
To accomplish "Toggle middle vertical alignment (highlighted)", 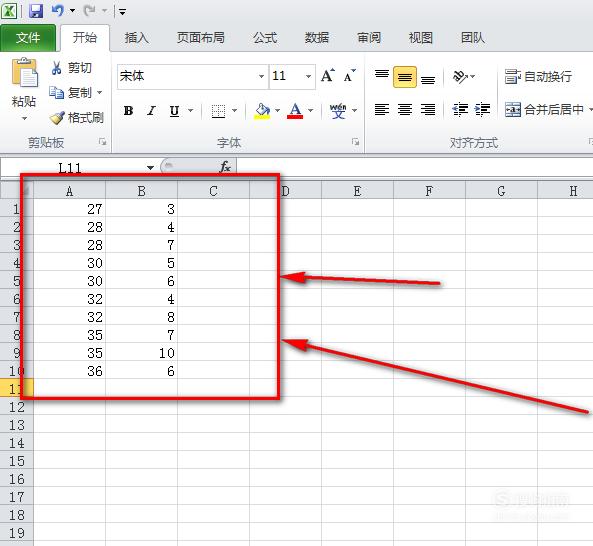I will [405, 77].
